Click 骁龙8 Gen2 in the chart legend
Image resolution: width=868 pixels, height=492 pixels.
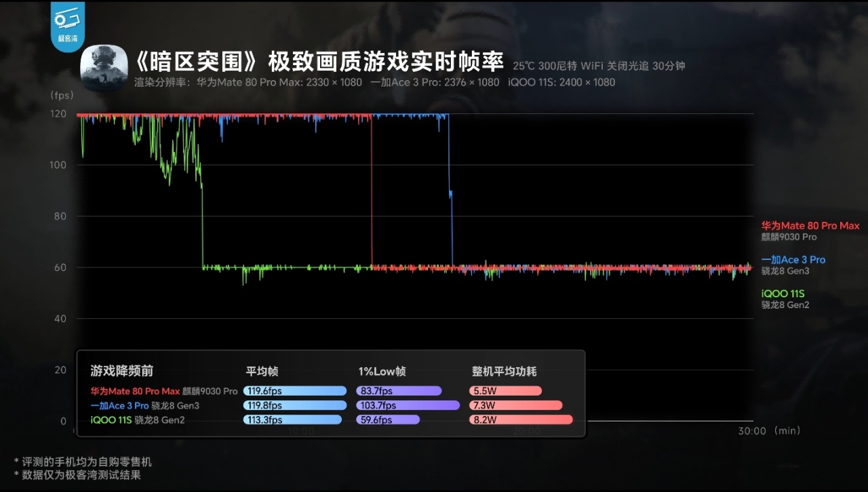coord(785,305)
